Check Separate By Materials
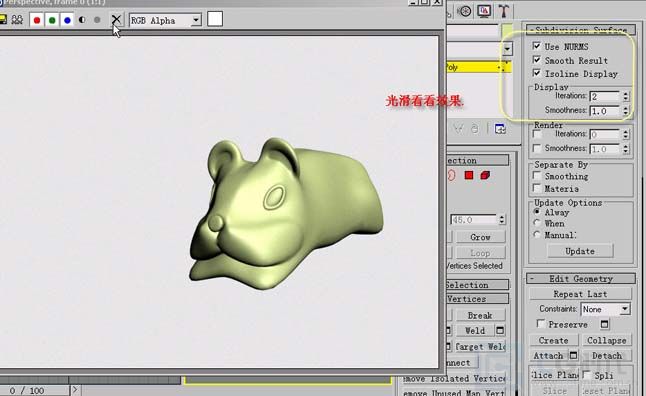 (x=537, y=188)
